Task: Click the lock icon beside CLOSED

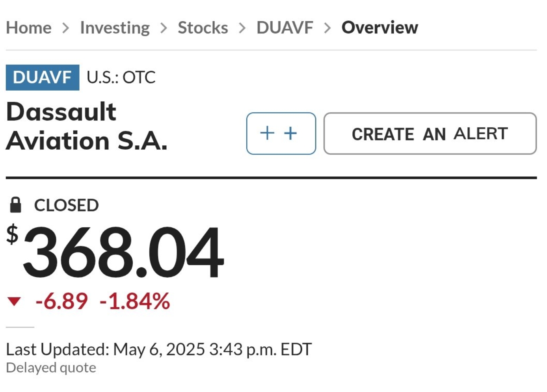Action: click(x=15, y=205)
